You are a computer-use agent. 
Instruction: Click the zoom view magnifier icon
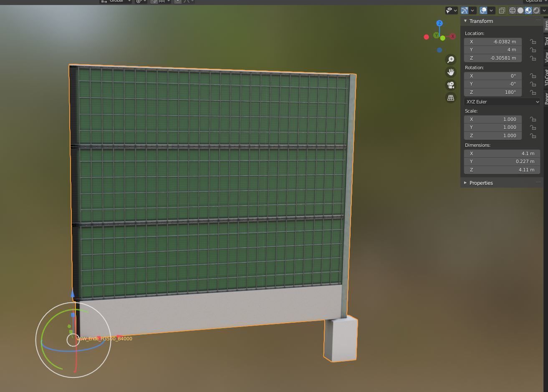[451, 60]
